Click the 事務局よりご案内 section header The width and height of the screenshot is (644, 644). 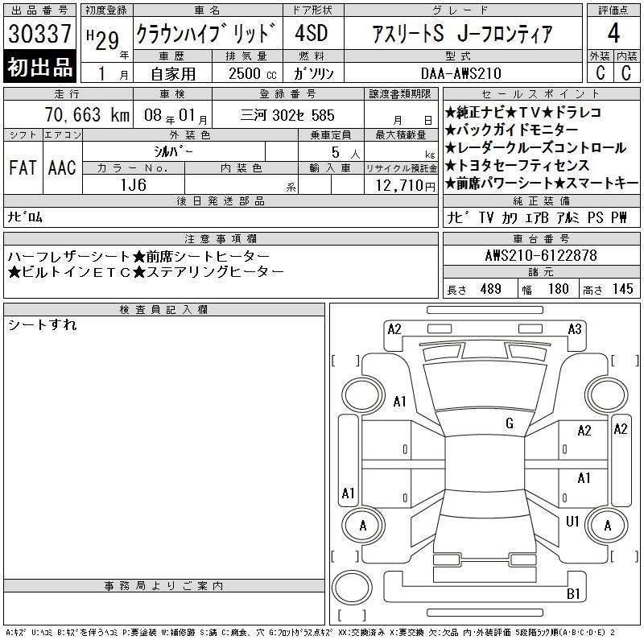click(164, 586)
